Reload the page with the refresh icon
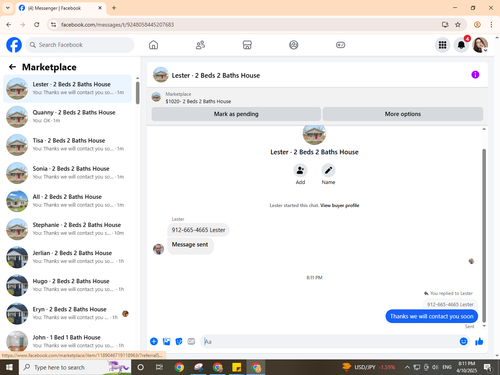Viewport: 500px width, 375px height. pos(37,25)
